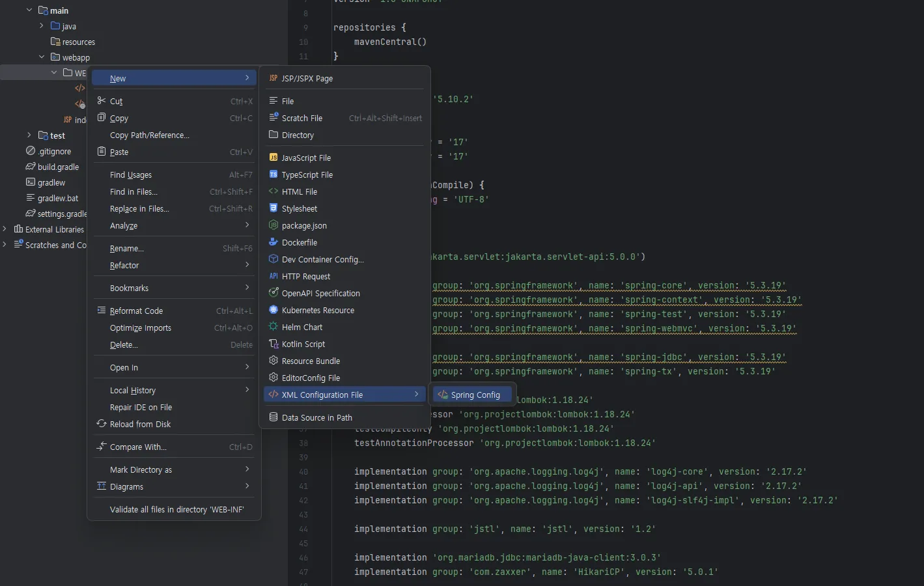Screen dimensions: 924x586
Task: Select Optimize Imports entry
Action: [174, 328]
